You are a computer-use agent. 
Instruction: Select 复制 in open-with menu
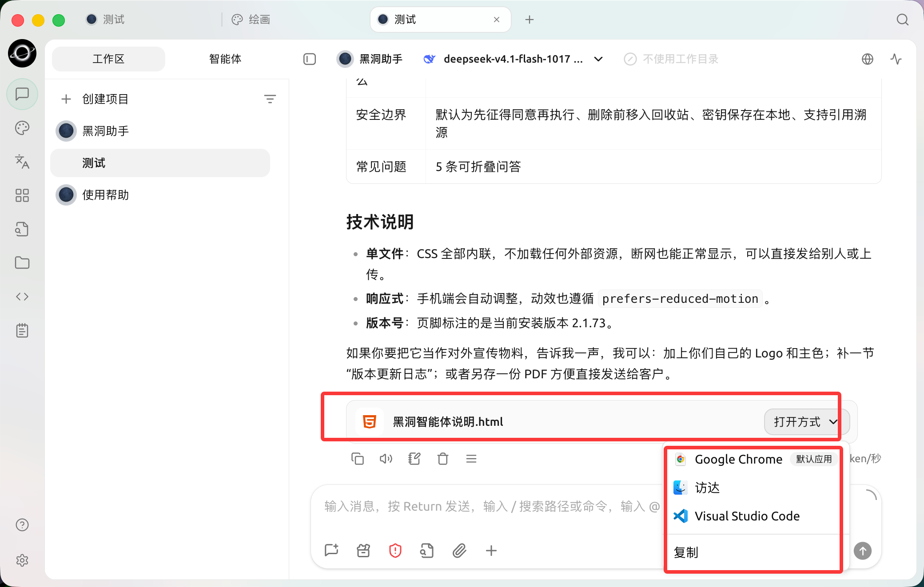coord(755,552)
